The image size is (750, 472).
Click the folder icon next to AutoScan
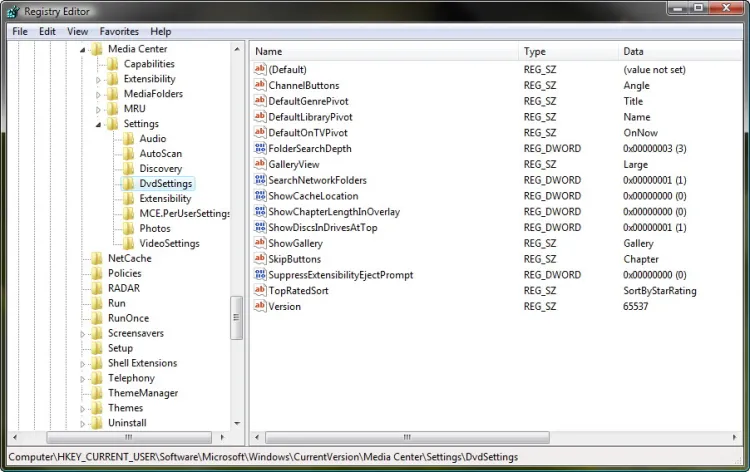coord(129,154)
